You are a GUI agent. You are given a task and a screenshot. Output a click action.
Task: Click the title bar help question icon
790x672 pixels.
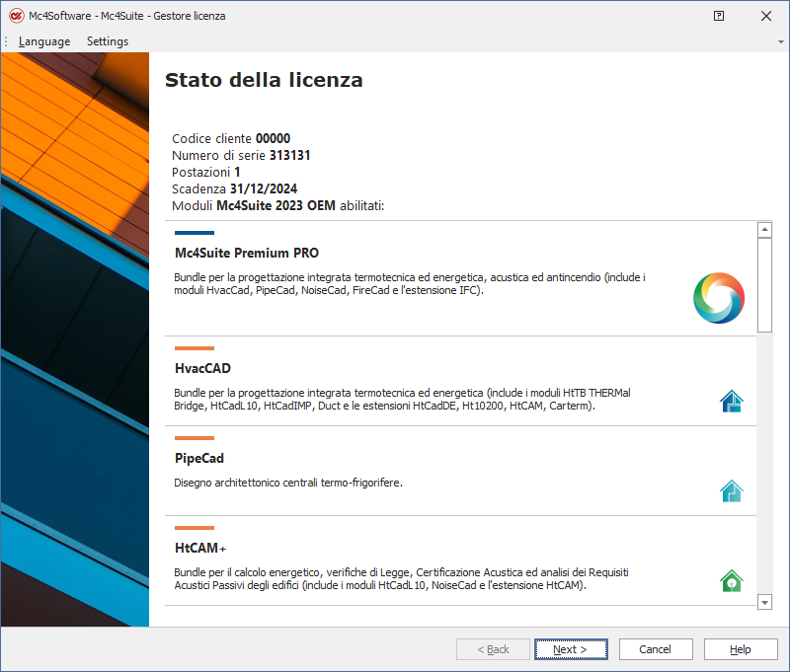(719, 16)
